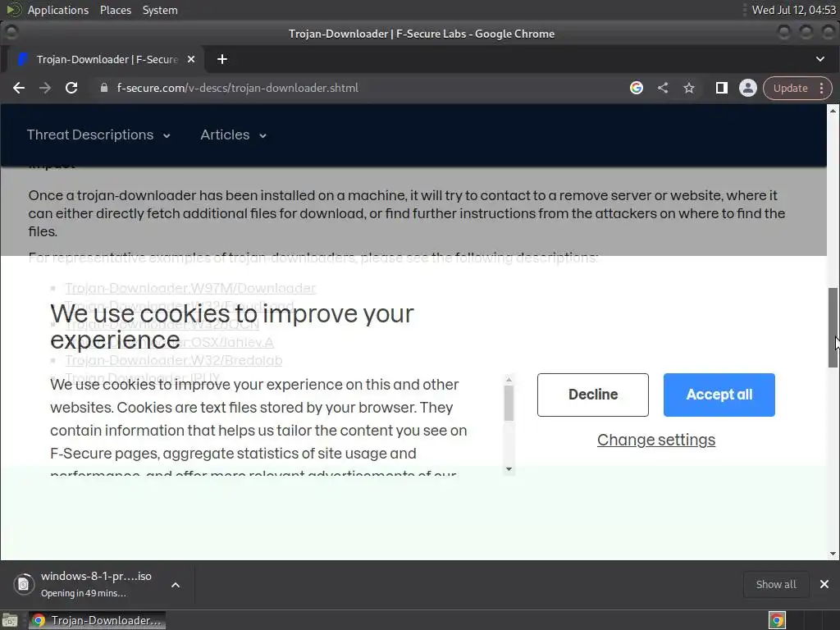This screenshot has width=840, height=630.
Task: Click the page scroll up arrow
Action: pos(833,111)
